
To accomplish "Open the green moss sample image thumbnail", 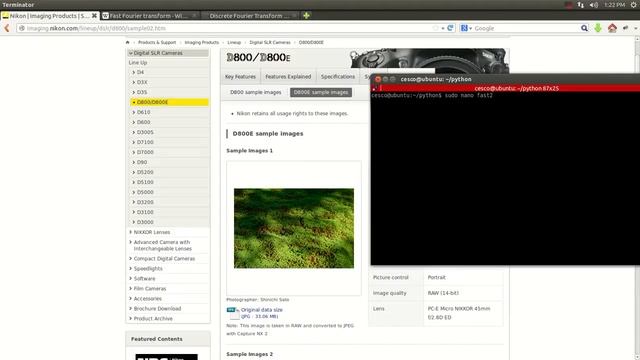I will click(294, 228).
